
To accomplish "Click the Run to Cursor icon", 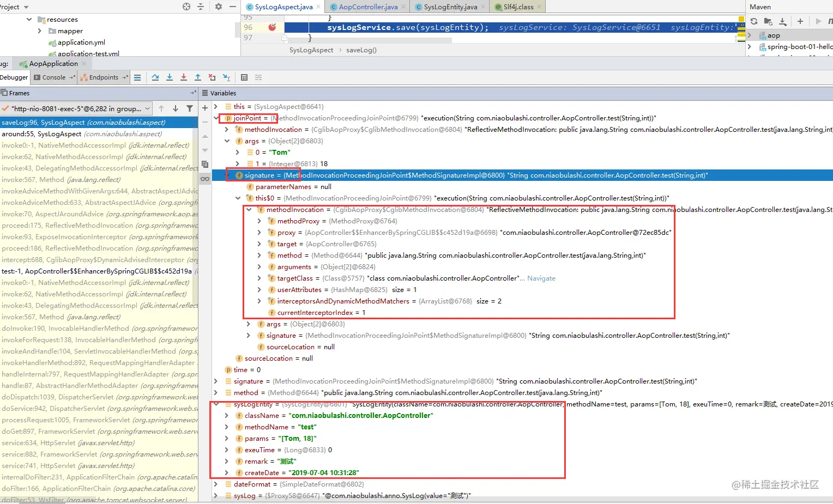I will (227, 77).
